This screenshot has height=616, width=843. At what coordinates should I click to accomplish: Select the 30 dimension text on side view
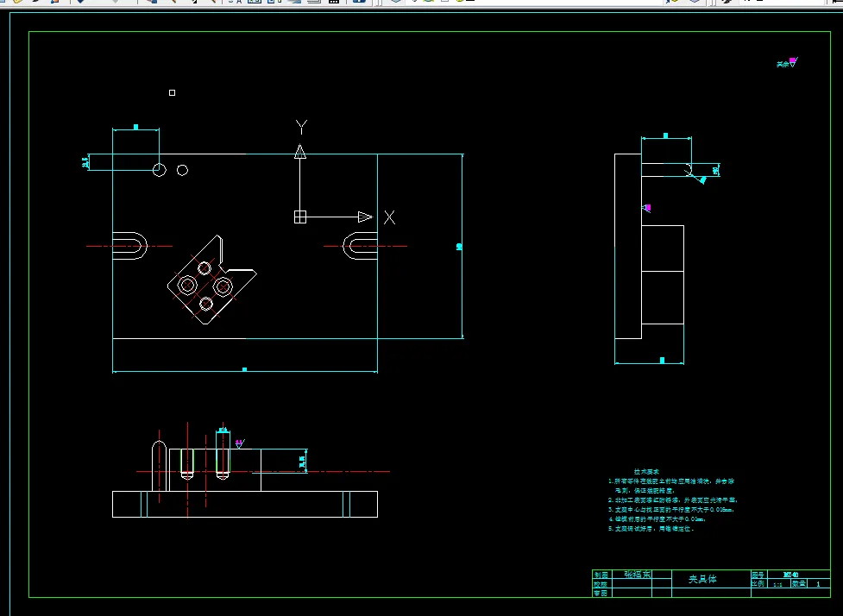tap(715, 171)
